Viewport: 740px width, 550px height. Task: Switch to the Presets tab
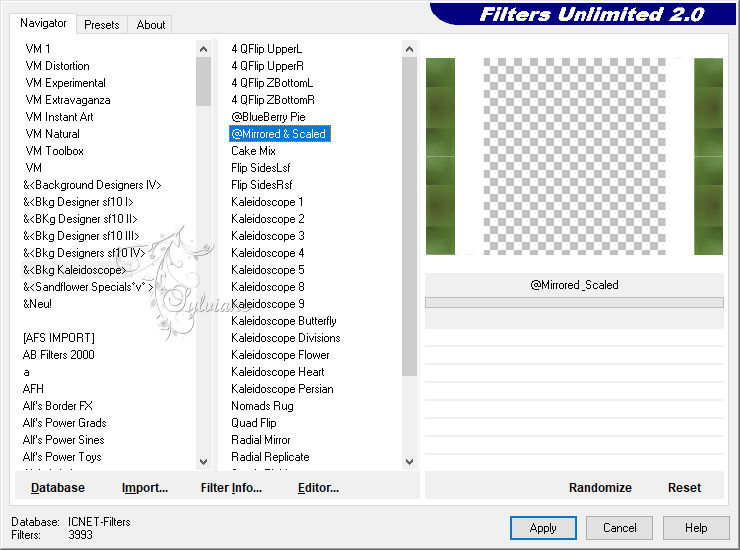pyautogui.click(x=101, y=25)
